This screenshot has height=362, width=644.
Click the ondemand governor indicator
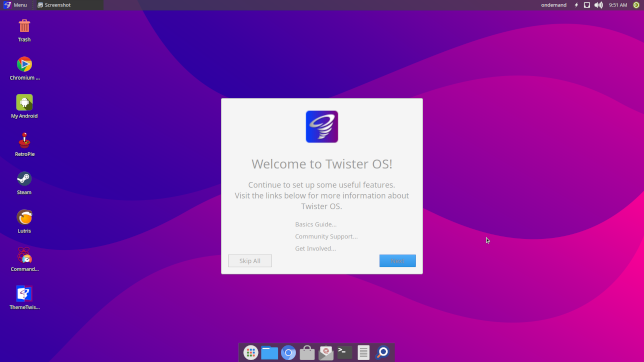(x=554, y=5)
